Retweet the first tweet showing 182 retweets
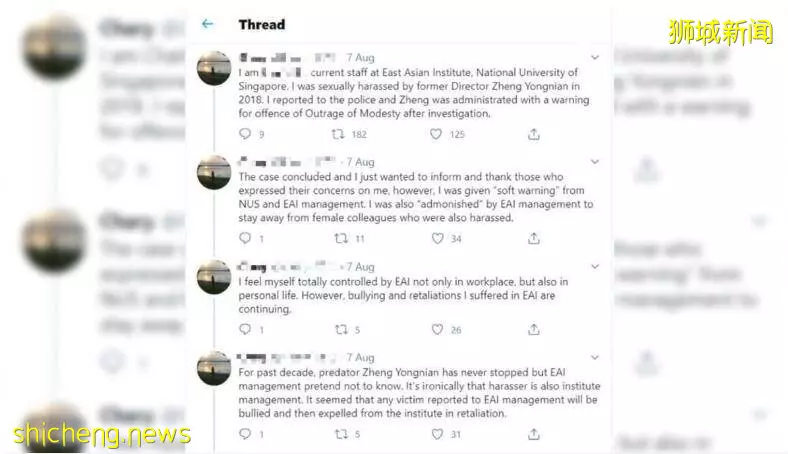 [x=338, y=134]
